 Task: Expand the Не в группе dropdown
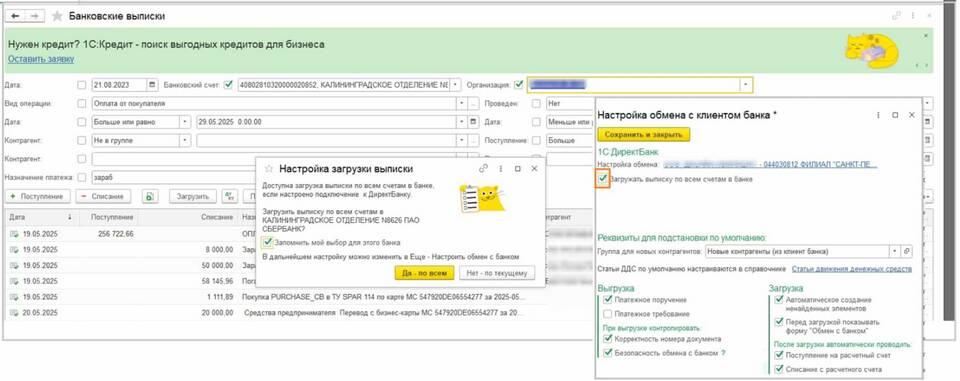185,140
